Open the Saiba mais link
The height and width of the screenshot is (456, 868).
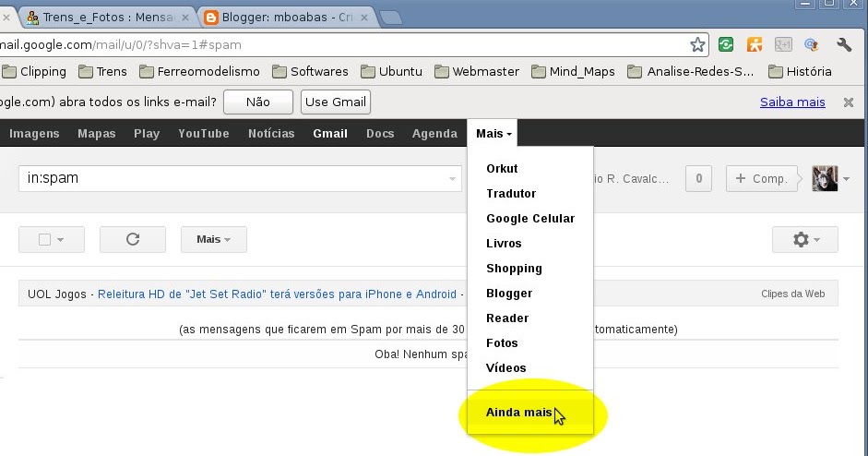coord(792,102)
